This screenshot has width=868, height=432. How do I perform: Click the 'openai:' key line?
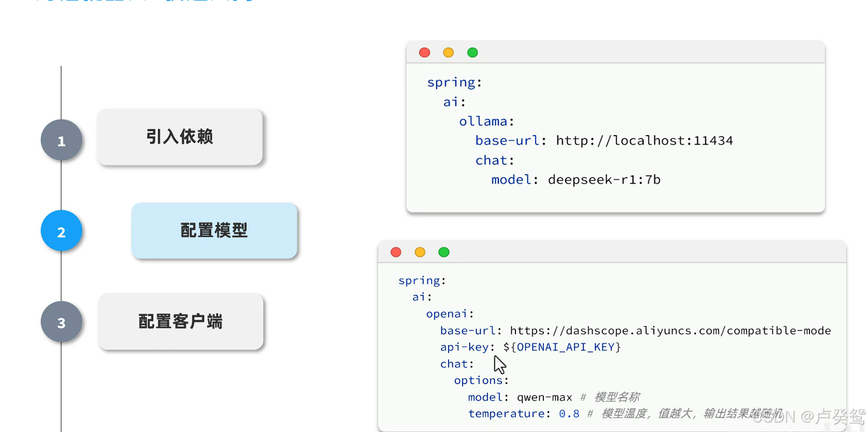tap(450, 314)
